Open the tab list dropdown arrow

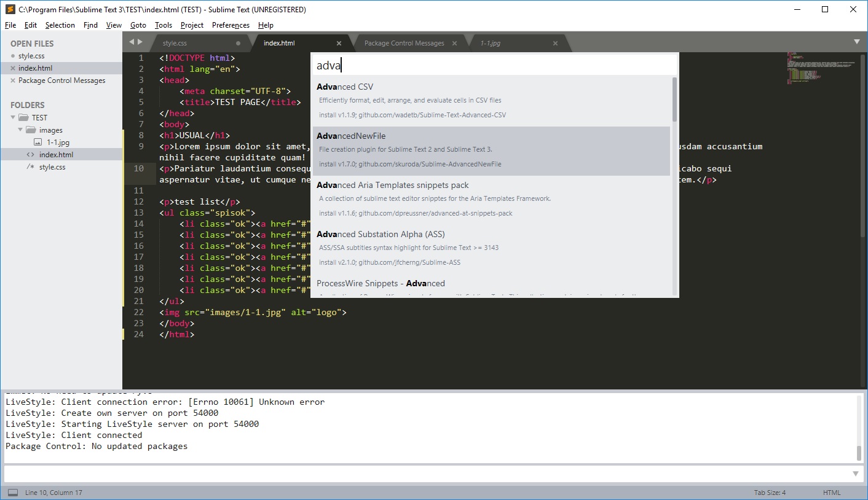point(857,42)
